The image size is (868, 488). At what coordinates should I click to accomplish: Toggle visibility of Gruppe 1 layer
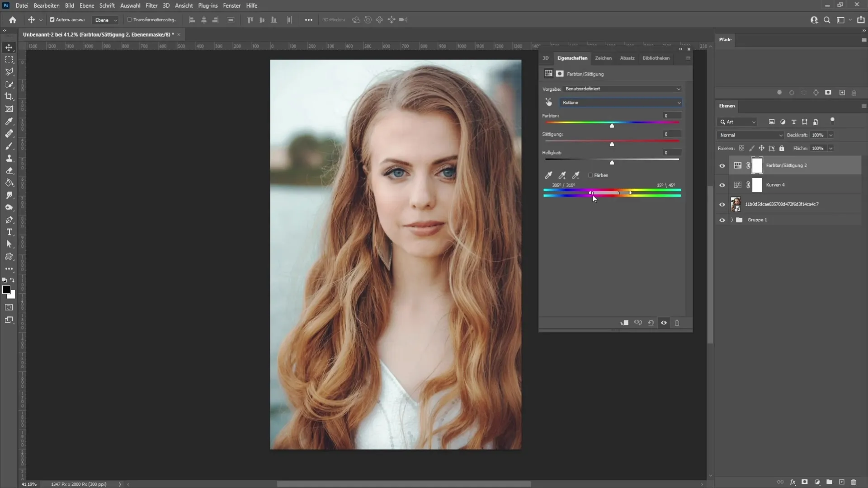tap(722, 220)
